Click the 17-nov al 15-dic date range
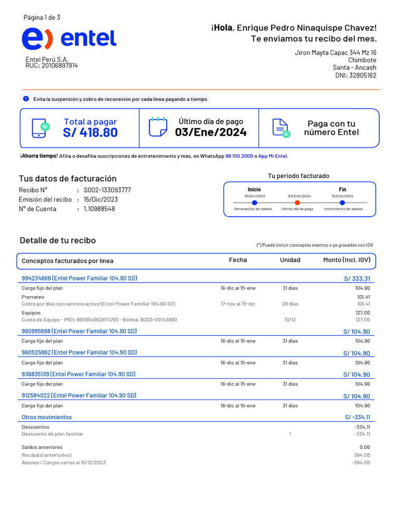 click(x=238, y=304)
